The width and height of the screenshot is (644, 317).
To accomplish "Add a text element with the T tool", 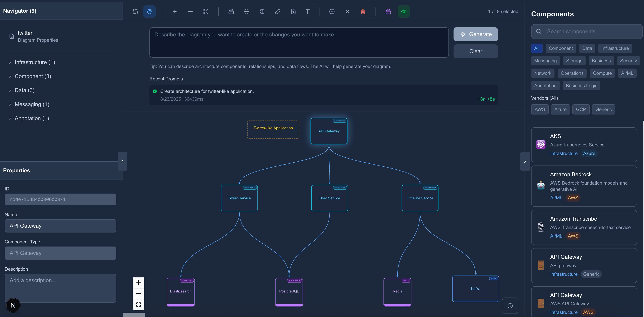I will pos(307,11).
